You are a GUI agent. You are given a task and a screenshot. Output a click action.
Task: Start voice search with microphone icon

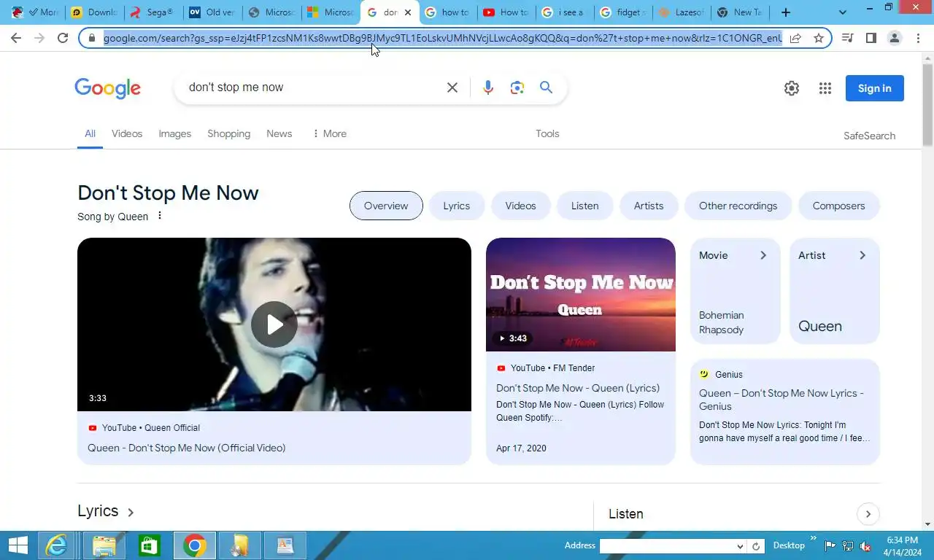tap(488, 87)
